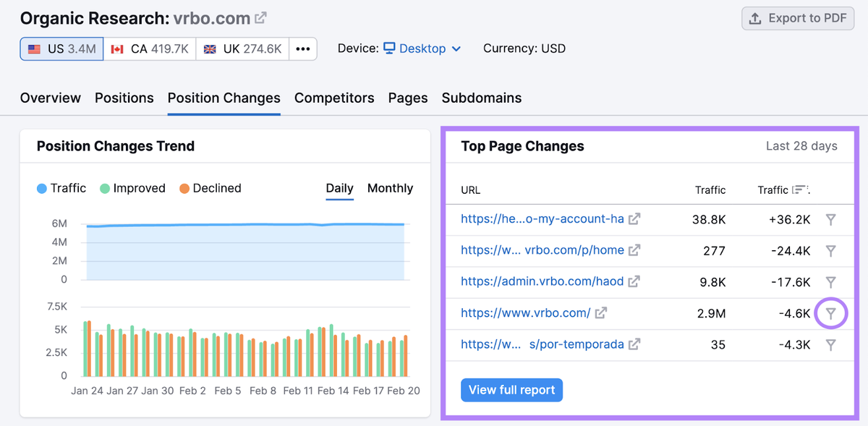Sort by Traffic change column icon
This screenshot has width=868, height=426.
tap(799, 190)
